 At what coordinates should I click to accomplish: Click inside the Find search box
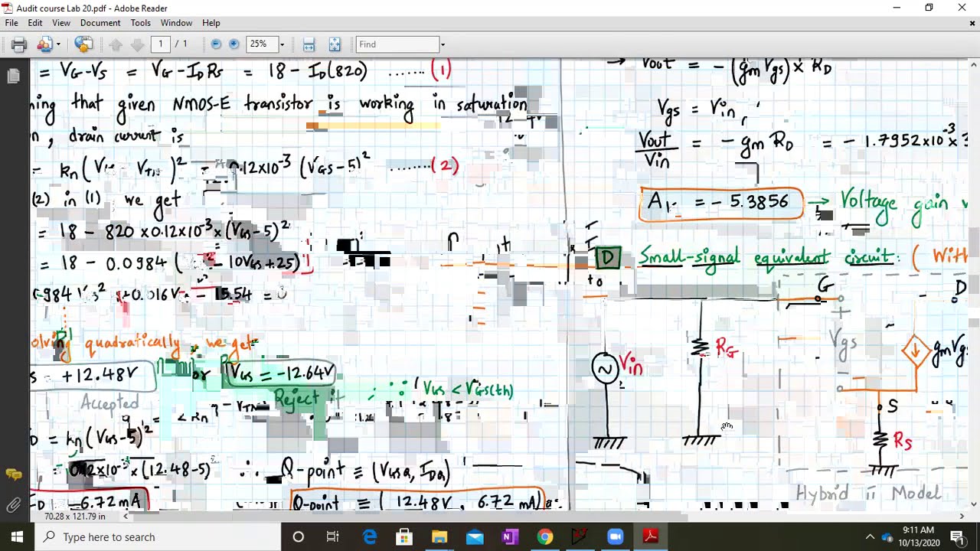[x=397, y=44]
